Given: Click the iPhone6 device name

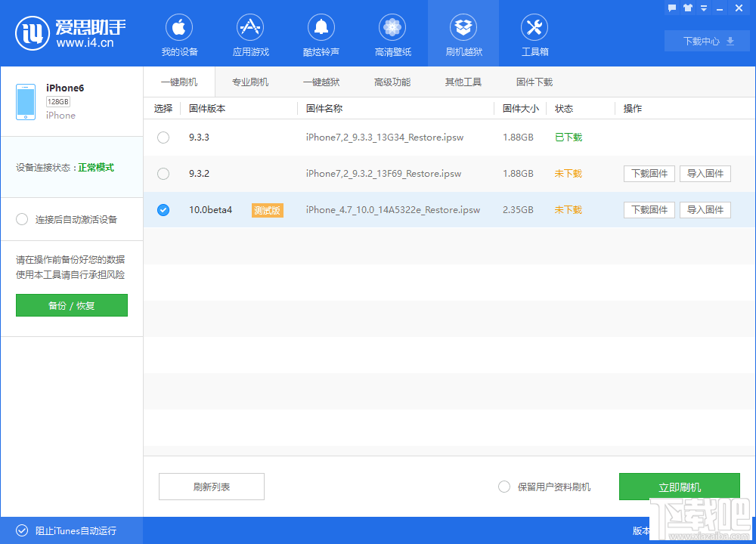Looking at the screenshot, I should [65, 88].
